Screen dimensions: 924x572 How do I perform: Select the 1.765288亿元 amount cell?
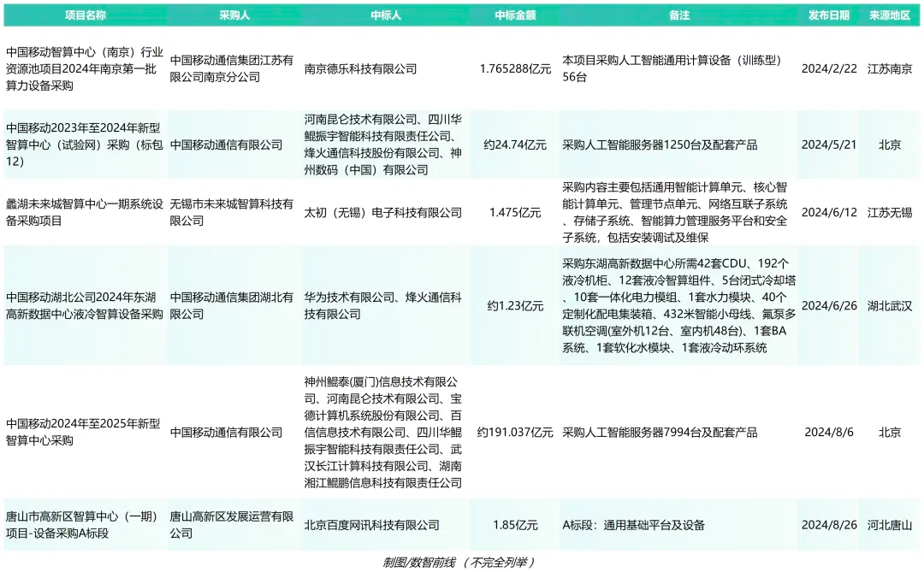click(515, 68)
